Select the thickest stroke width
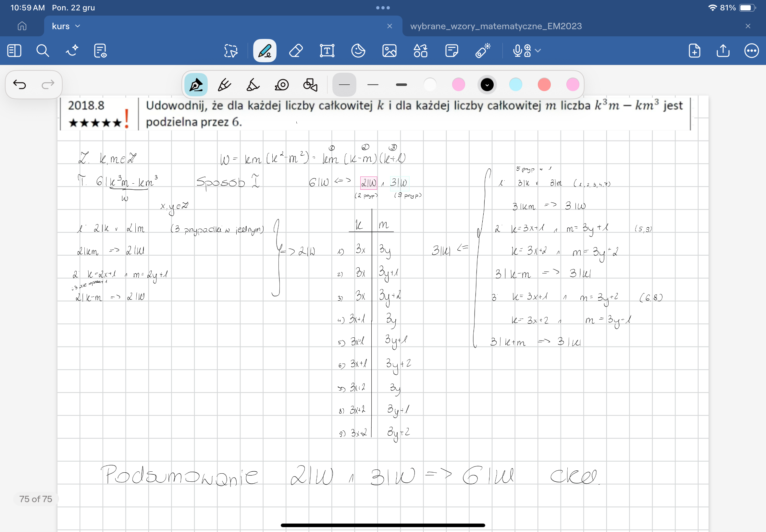 pos(401,85)
